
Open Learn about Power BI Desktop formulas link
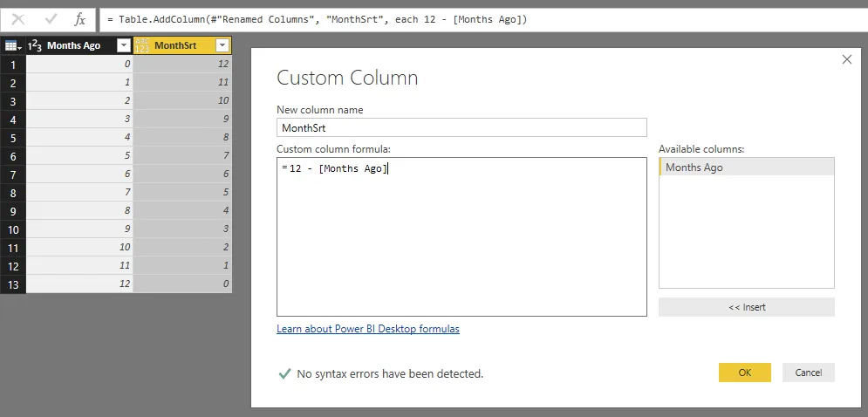367,329
